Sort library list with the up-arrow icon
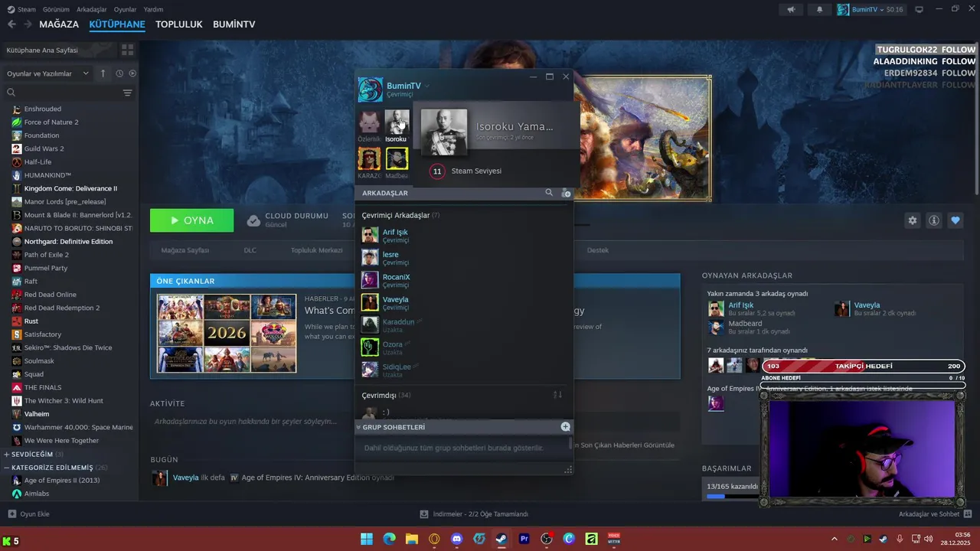Viewport: 980px width, 551px height. pyautogui.click(x=104, y=73)
